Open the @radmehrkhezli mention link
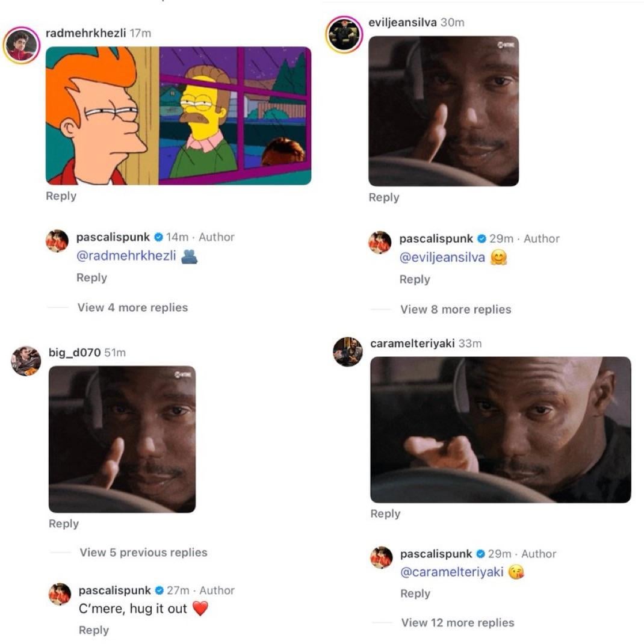Screen dimensions: 644x644 (x=126, y=256)
